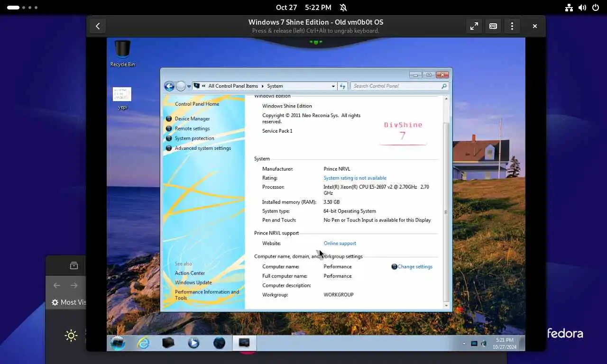Screen dimensions: 607x364
Task: Click Change settings for computer name
Action: (x=415, y=267)
